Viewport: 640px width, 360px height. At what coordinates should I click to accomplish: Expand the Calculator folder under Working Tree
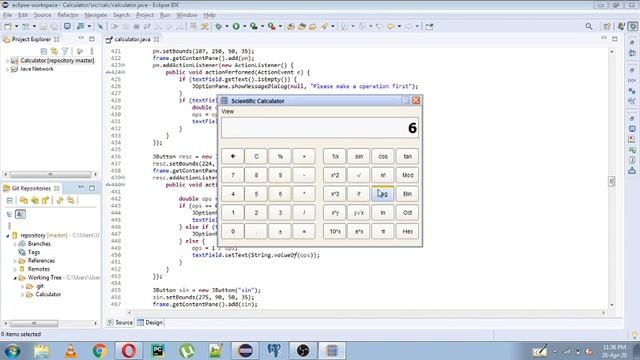22,295
